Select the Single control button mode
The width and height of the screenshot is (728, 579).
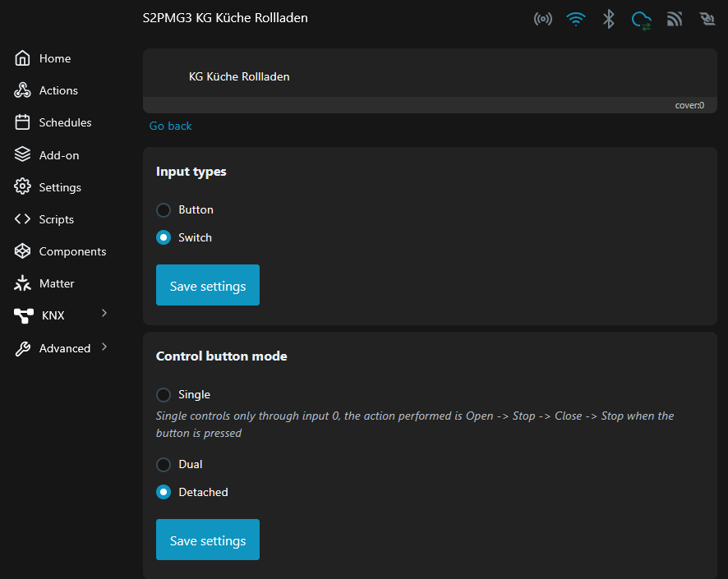[x=164, y=394]
